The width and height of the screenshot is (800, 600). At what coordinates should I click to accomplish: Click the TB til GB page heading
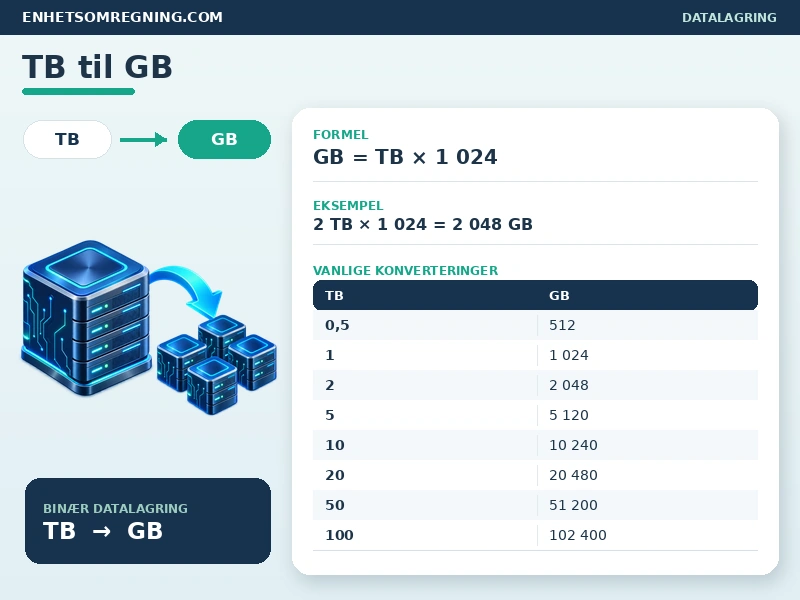[97, 67]
